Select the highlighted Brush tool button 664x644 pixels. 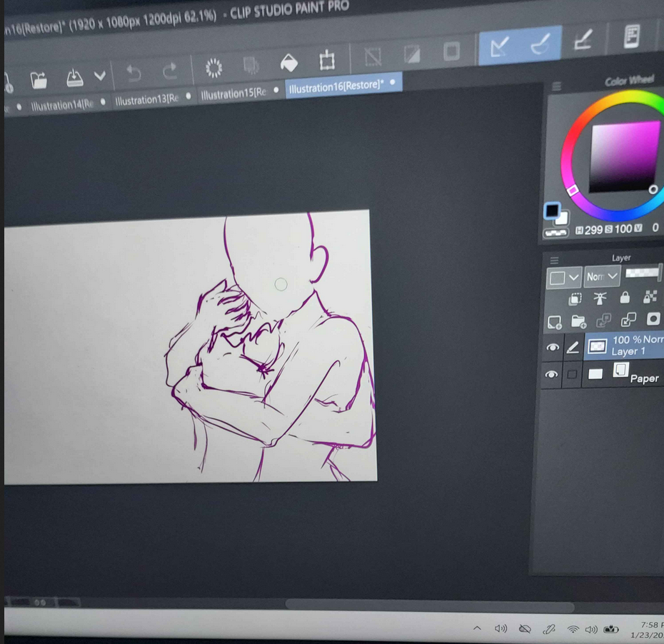[x=540, y=45]
